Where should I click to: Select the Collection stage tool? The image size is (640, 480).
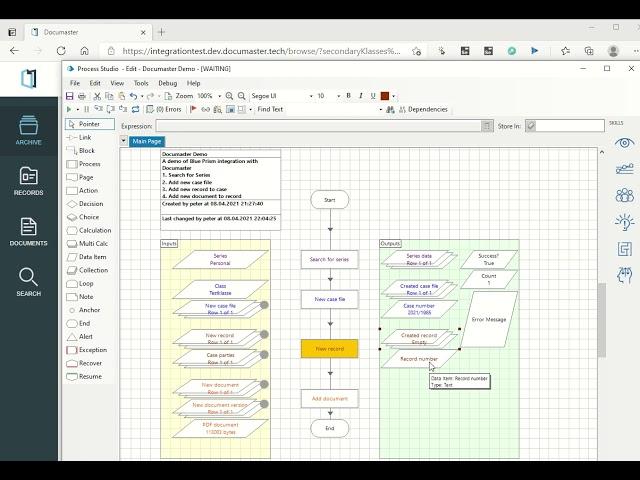point(88,270)
